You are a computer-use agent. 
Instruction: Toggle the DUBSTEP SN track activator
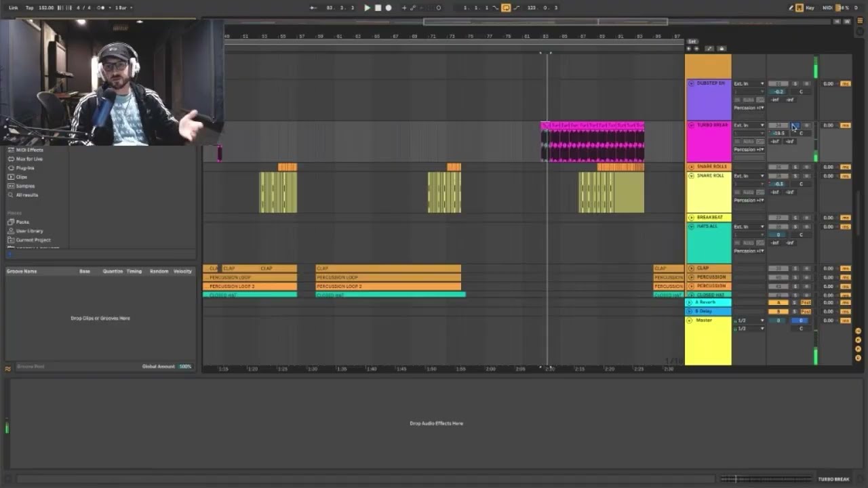tap(778, 84)
